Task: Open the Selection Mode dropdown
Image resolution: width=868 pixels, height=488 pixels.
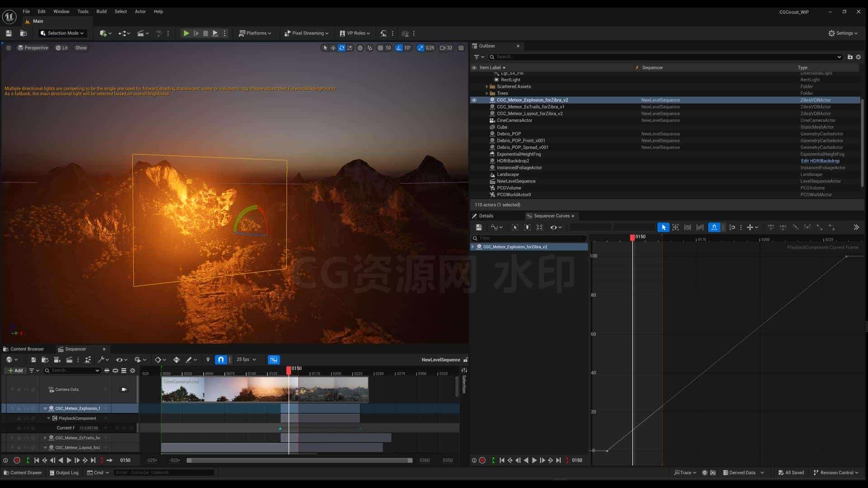Action: click(x=62, y=33)
